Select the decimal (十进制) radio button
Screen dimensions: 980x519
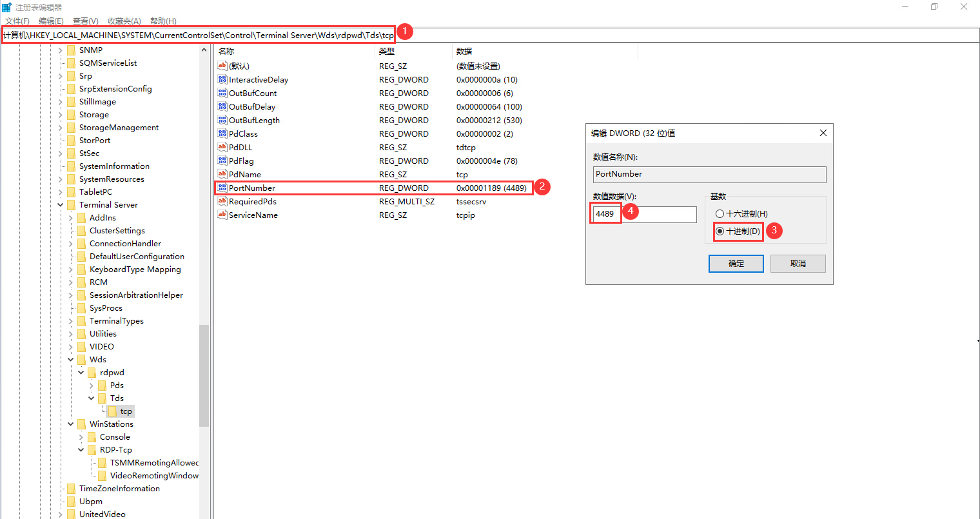tap(720, 231)
